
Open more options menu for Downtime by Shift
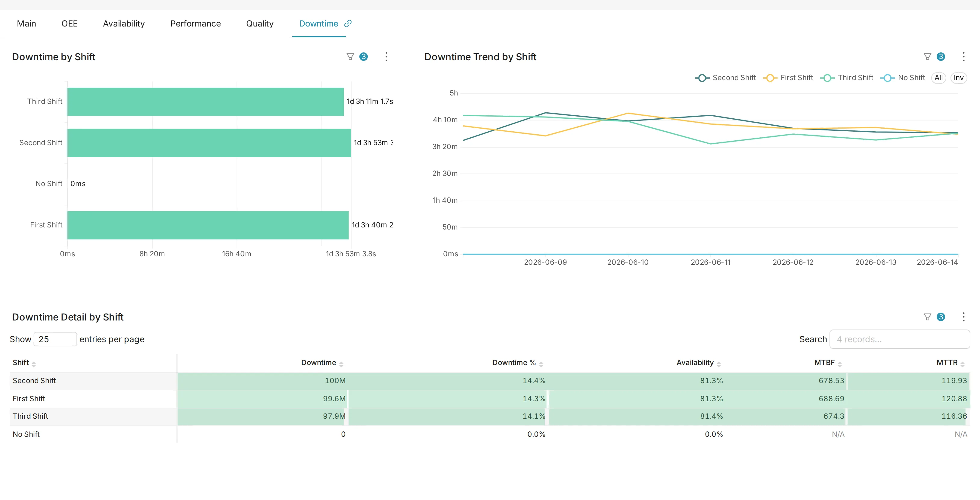(x=386, y=57)
